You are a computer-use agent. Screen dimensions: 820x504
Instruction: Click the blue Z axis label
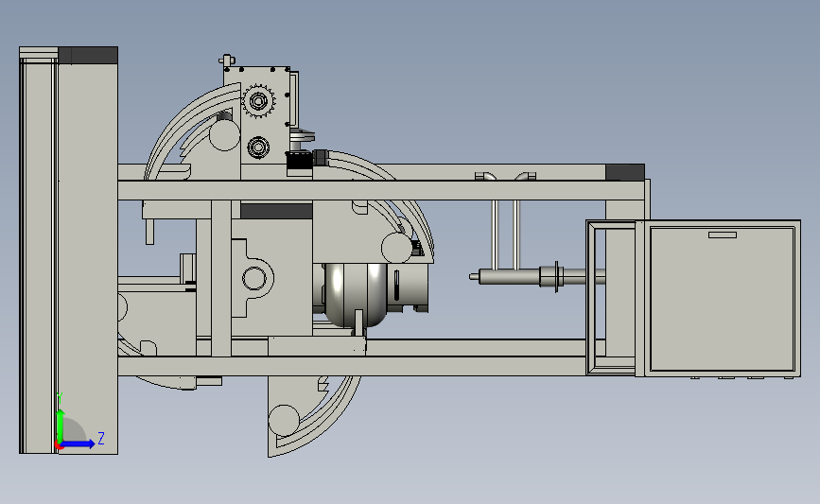click(x=101, y=438)
